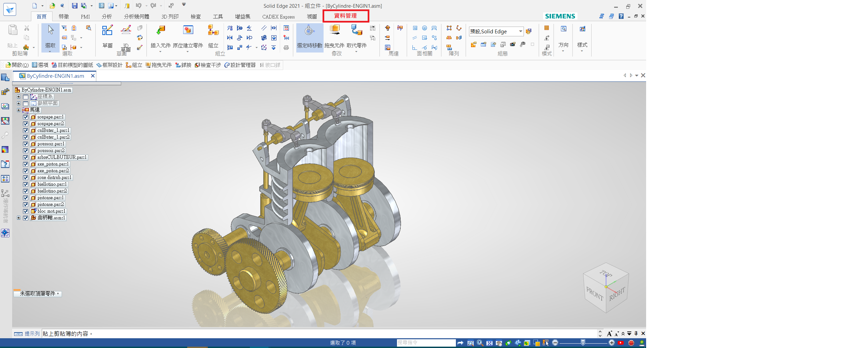This screenshot has height=348, width=868.
Task: Switch to the 特徵 ribbon tab
Action: [x=64, y=16]
